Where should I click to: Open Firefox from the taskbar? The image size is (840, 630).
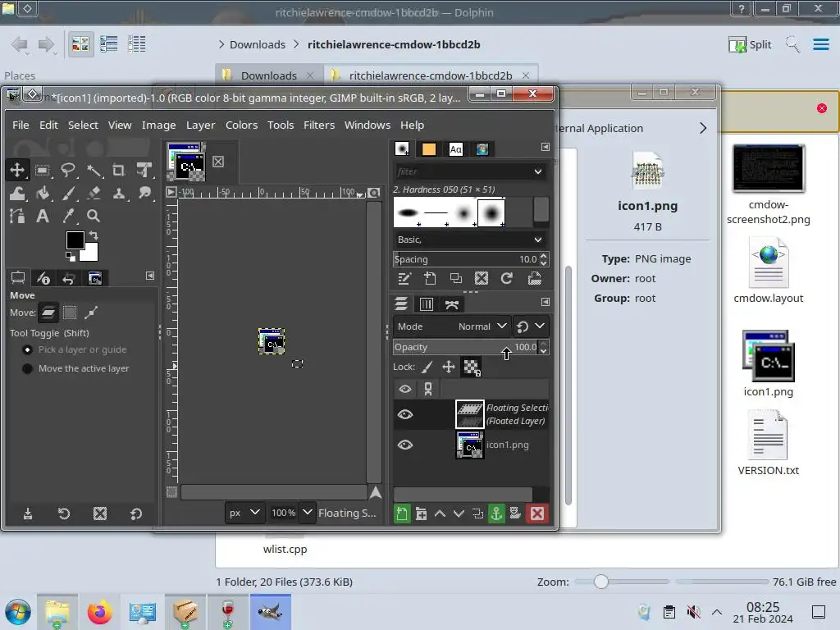tap(99, 612)
